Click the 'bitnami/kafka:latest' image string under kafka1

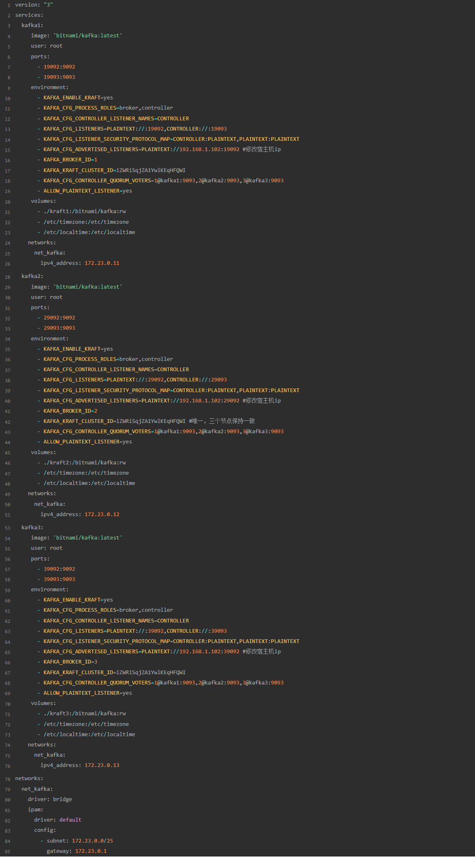[x=88, y=36]
